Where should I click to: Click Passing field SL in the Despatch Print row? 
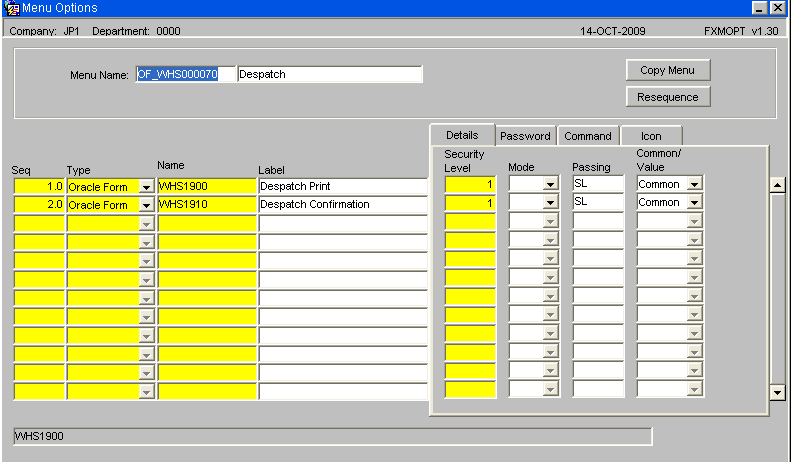[598, 184]
